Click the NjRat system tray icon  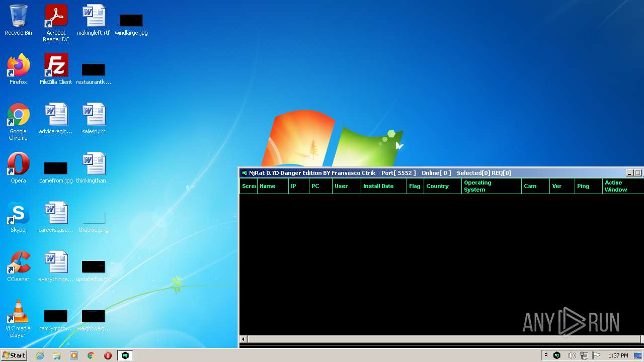pyautogui.click(x=557, y=355)
